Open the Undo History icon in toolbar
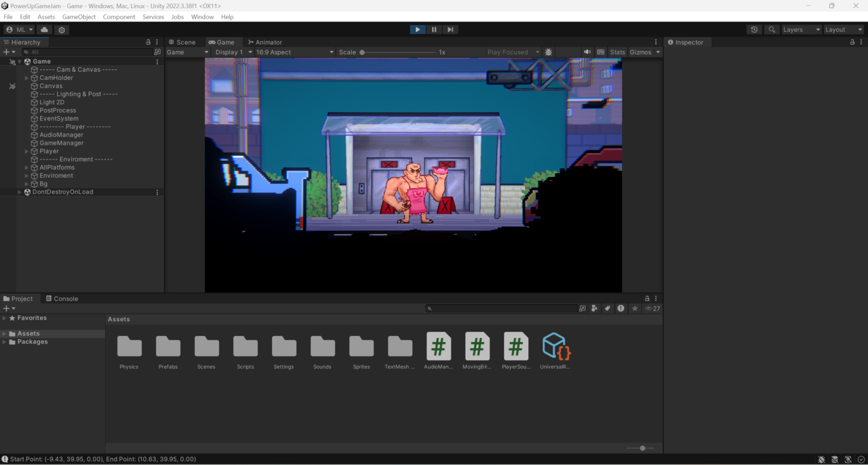This screenshot has height=465, width=868. click(754, 30)
